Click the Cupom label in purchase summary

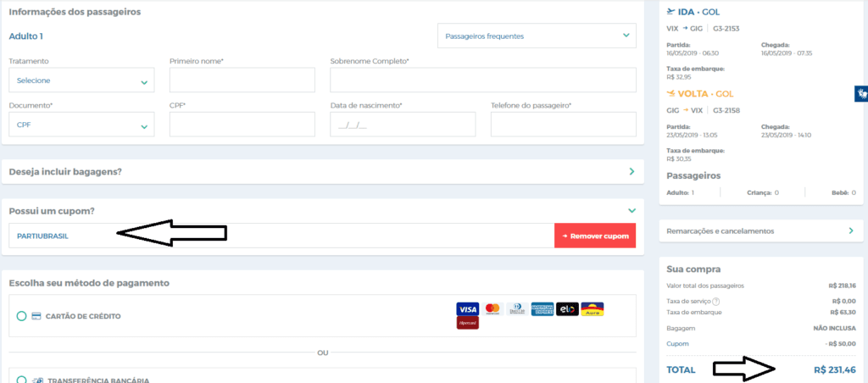click(677, 344)
